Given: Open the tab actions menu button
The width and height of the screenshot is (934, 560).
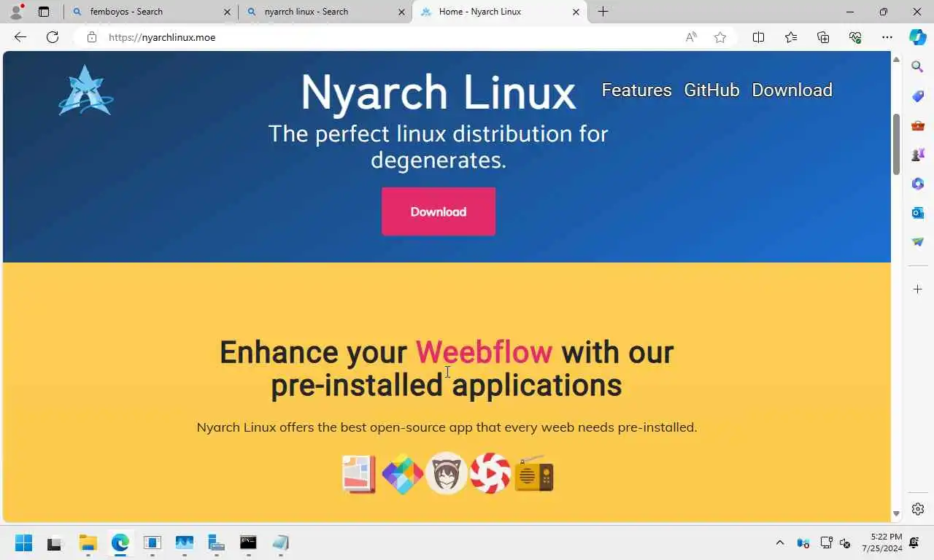Looking at the screenshot, I should 44,12.
